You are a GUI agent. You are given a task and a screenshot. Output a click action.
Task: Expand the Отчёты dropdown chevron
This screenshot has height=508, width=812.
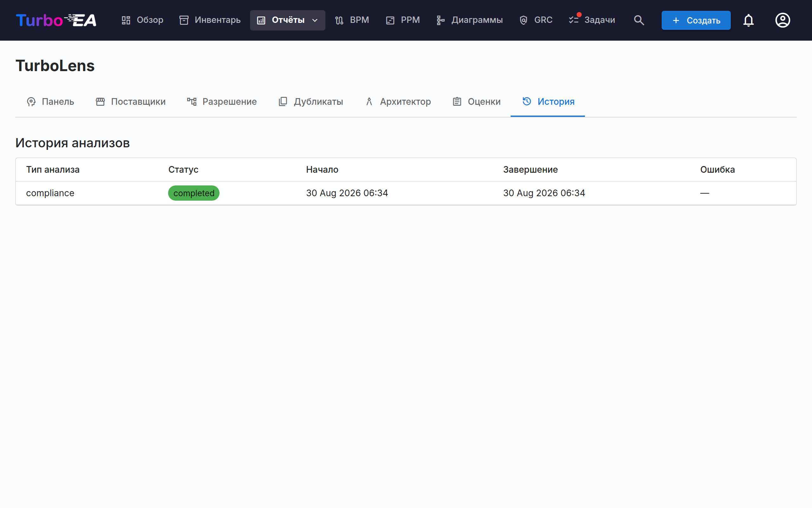315,20
